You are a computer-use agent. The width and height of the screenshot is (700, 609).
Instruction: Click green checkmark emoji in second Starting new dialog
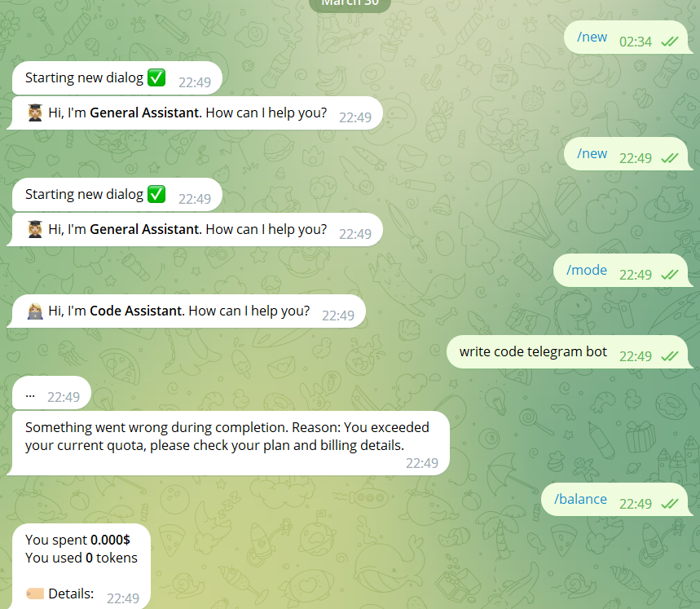pyautogui.click(x=156, y=194)
